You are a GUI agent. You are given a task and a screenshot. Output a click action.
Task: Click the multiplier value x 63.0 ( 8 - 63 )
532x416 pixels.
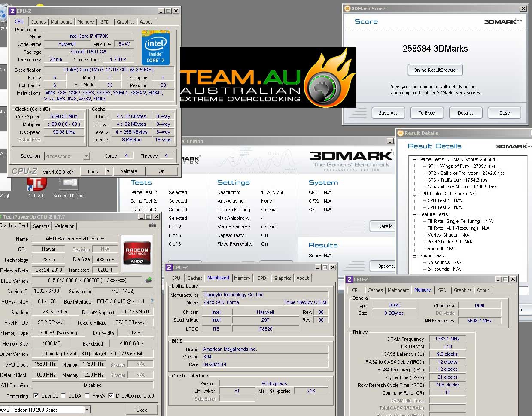point(64,124)
